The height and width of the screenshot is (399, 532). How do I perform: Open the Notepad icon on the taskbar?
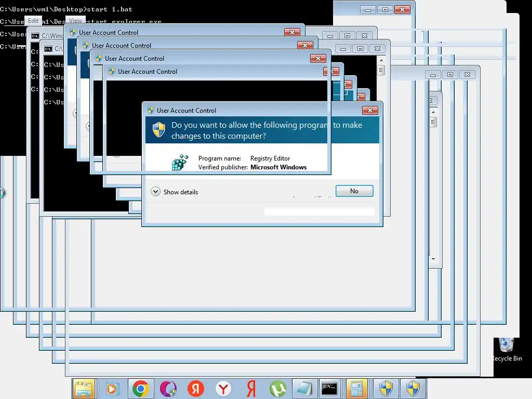coord(304,389)
